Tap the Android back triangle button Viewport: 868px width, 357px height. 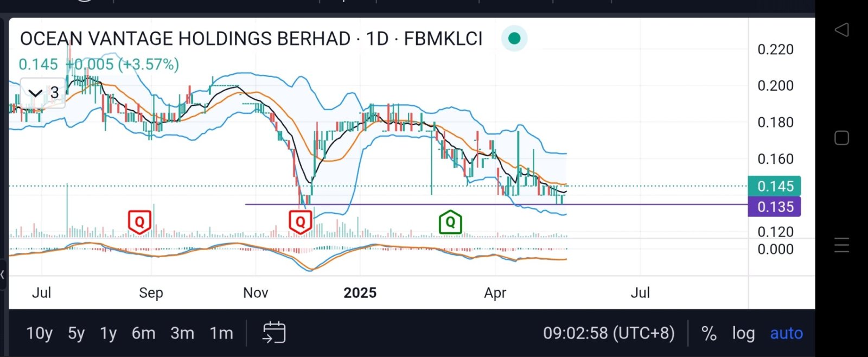pyautogui.click(x=841, y=30)
